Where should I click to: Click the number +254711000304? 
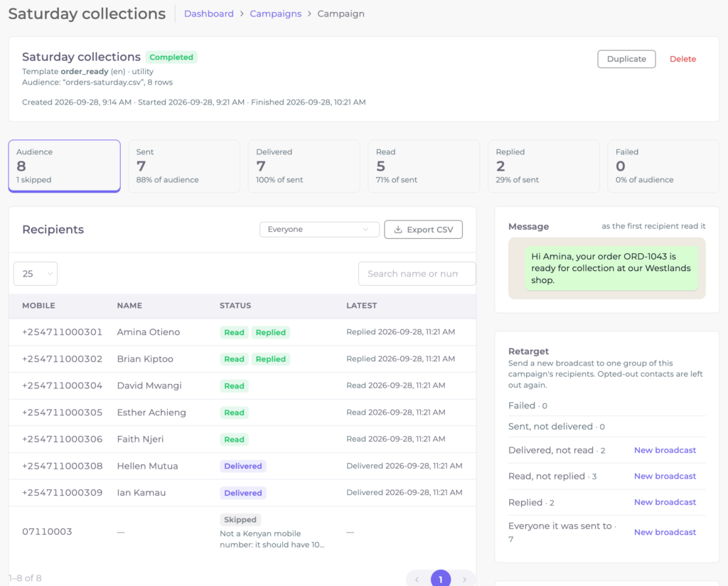pos(63,385)
